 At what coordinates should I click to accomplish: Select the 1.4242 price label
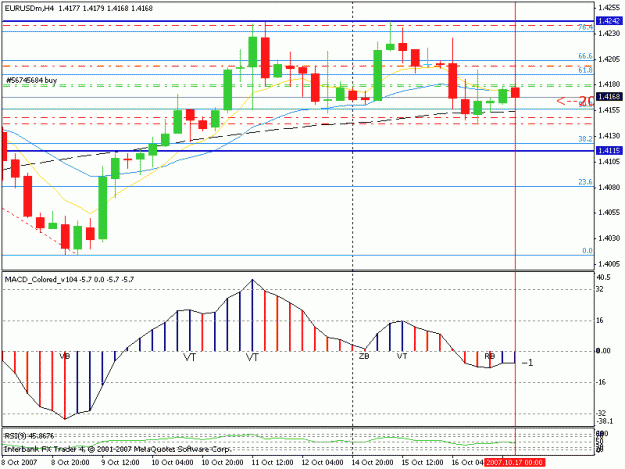point(609,21)
